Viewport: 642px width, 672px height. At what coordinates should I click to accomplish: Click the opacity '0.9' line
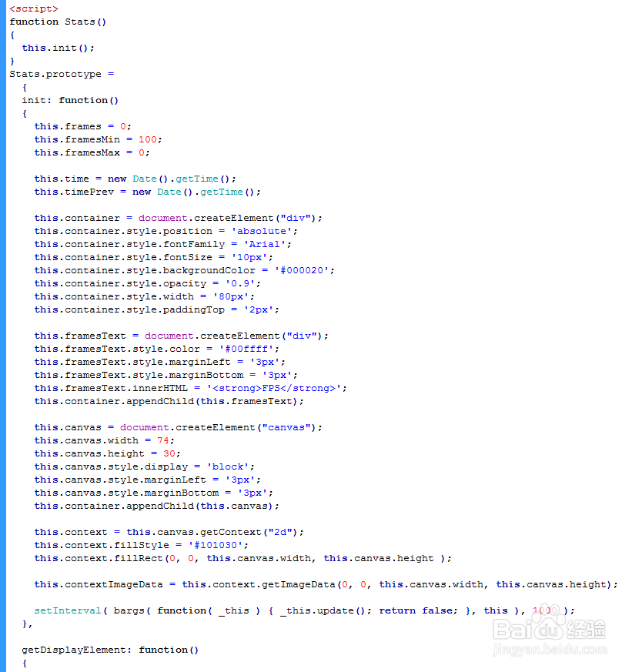pyautogui.click(x=148, y=283)
